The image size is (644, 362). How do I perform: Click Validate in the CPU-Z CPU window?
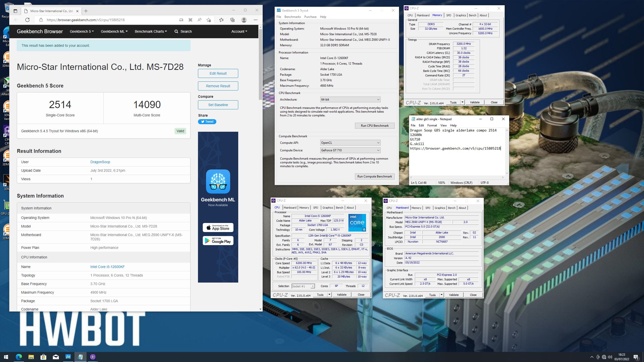pyautogui.click(x=341, y=295)
